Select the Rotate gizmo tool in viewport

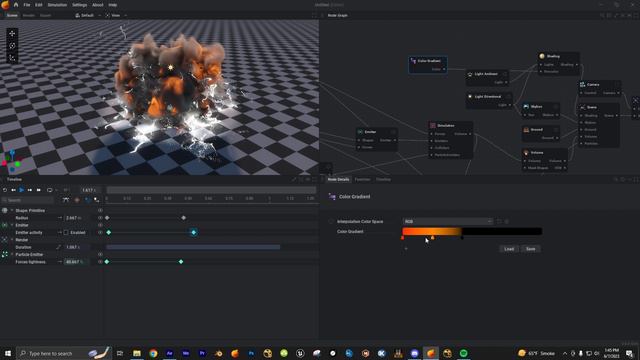(x=12, y=46)
